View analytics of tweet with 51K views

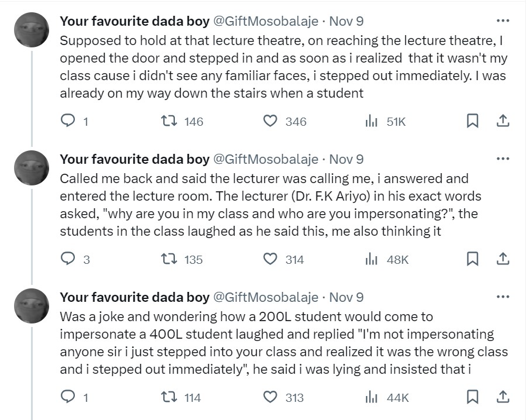click(370, 121)
